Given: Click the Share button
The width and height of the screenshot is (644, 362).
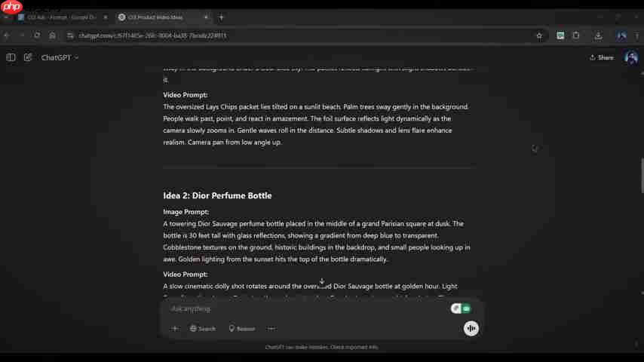Looking at the screenshot, I should coord(602,57).
